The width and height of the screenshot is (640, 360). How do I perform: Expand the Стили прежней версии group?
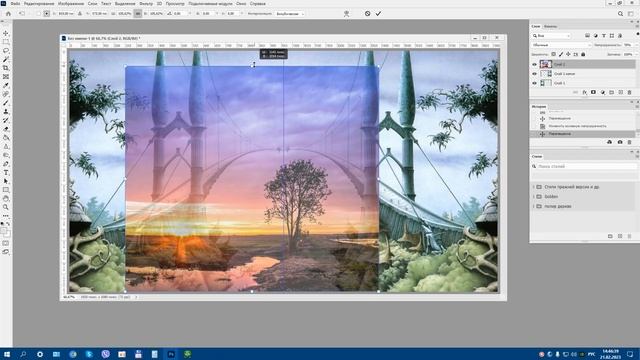point(534,187)
